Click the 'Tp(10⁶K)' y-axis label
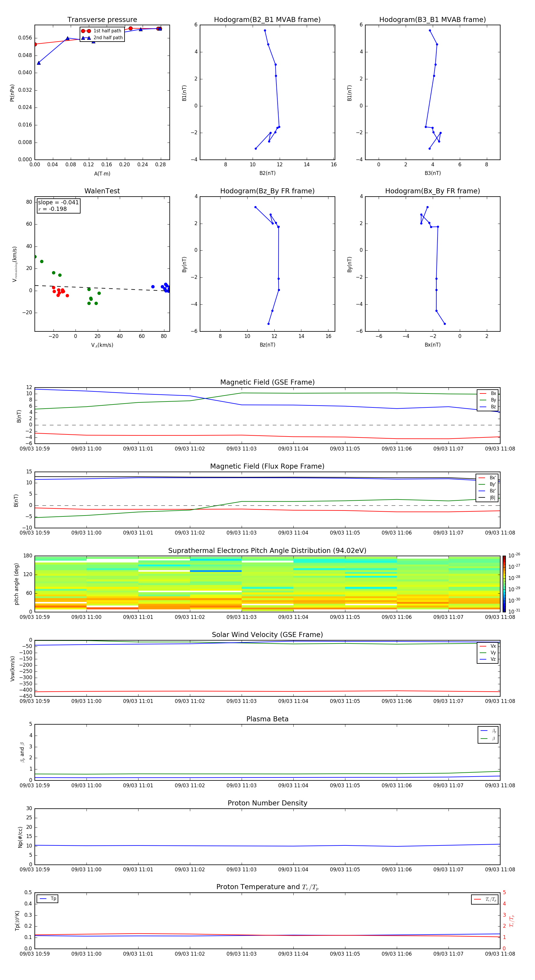 click(x=17, y=921)
